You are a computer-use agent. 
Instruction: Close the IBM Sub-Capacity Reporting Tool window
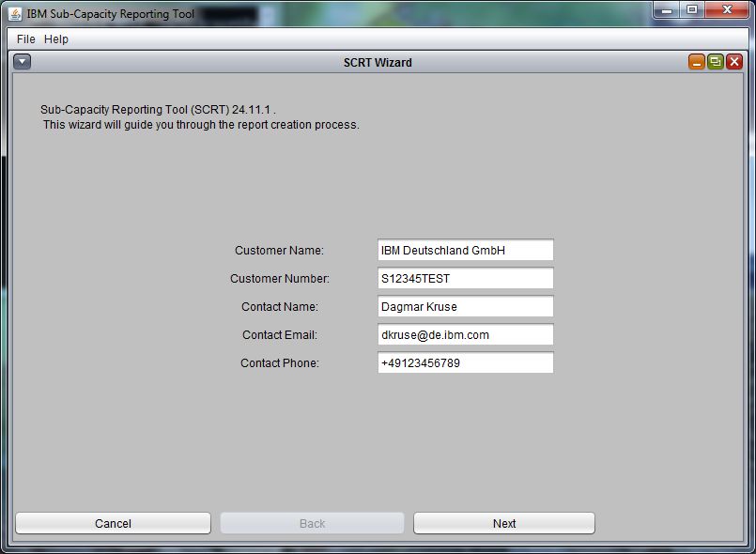(x=727, y=9)
